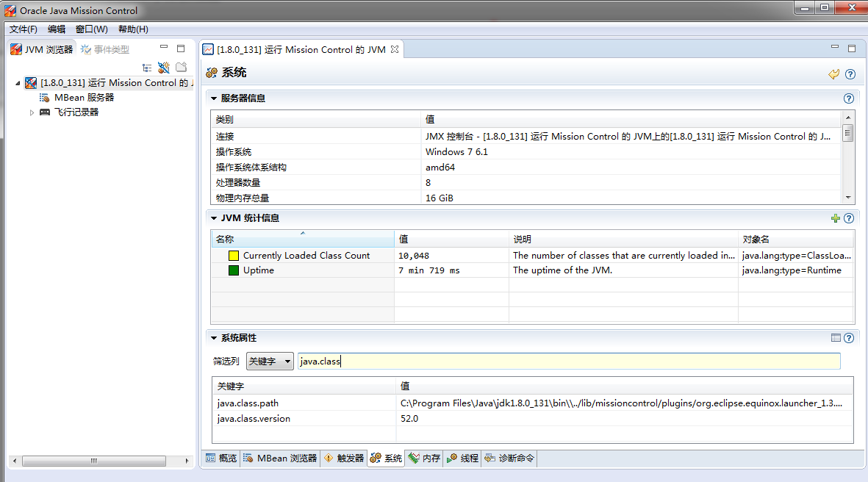The height and width of the screenshot is (482, 868).
Task: Open the 诊断命令 (Diagnostic Commands) page
Action: pyautogui.click(x=509, y=458)
